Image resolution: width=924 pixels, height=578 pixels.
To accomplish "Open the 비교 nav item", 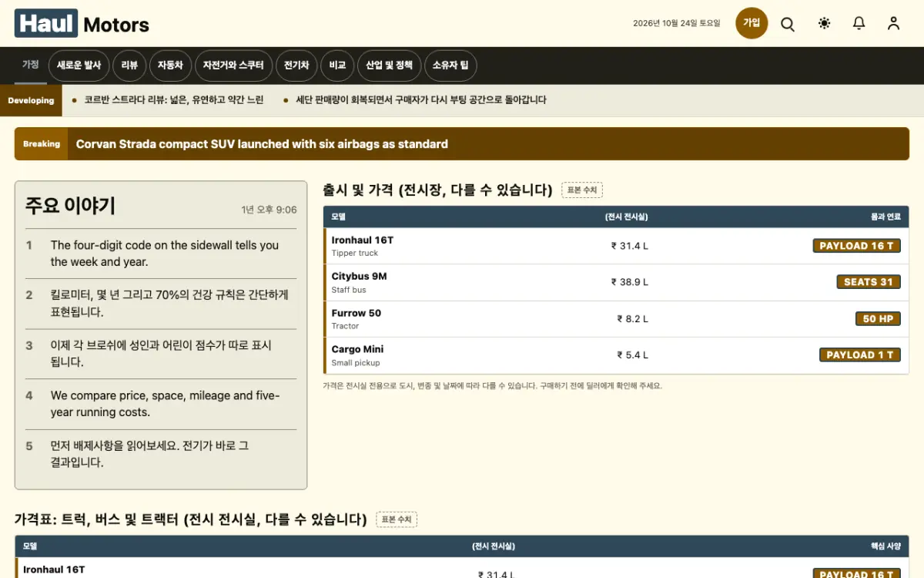I will (x=337, y=66).
